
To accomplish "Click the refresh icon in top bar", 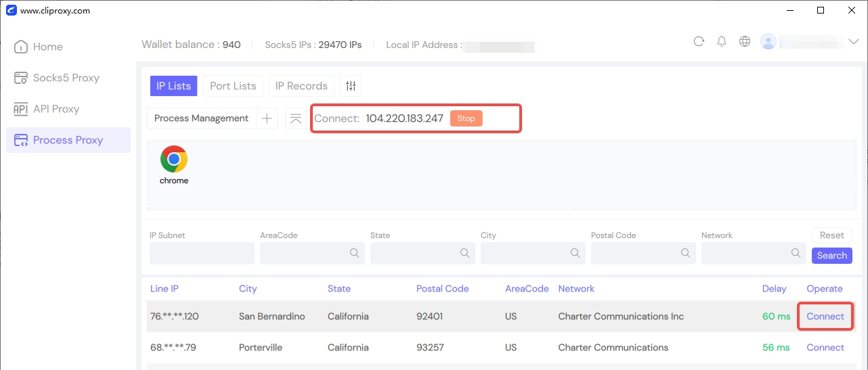I will click(x=699, y=42).
